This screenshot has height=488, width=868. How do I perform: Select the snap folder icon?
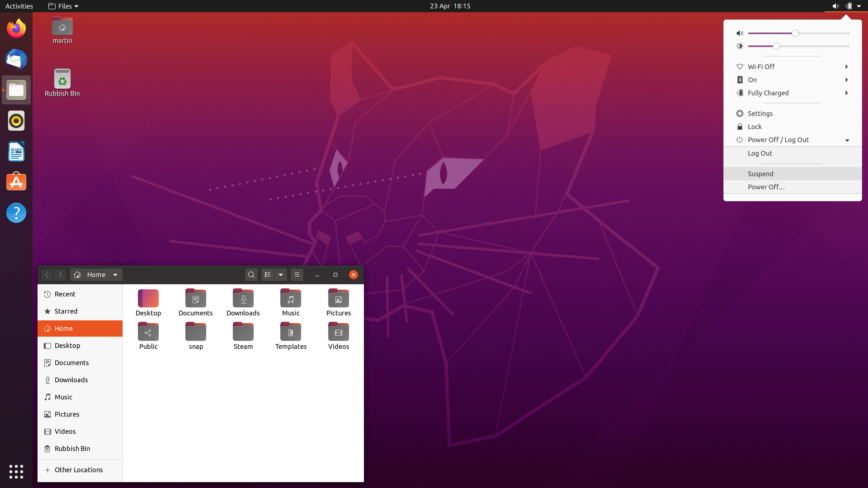point(196,332)
